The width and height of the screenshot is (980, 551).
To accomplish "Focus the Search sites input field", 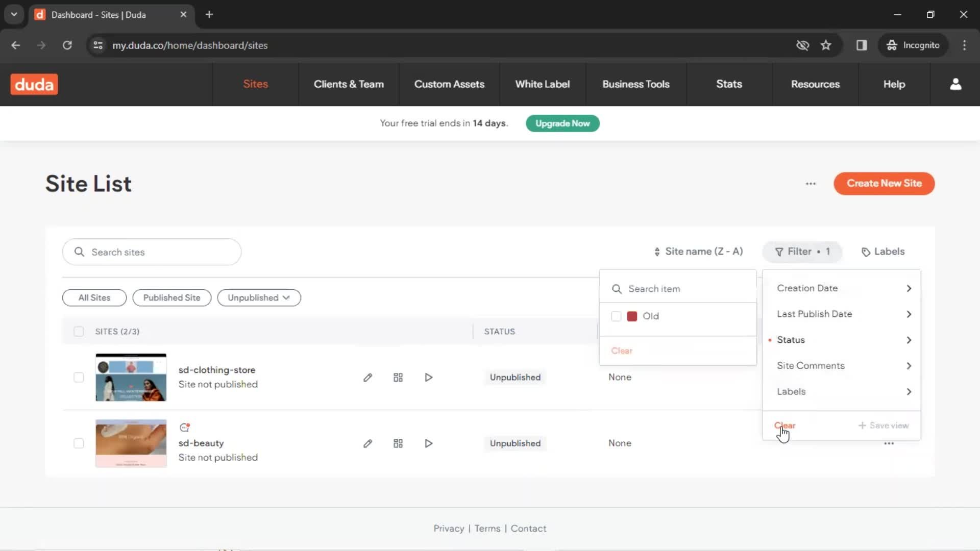I will coord(152,252).
